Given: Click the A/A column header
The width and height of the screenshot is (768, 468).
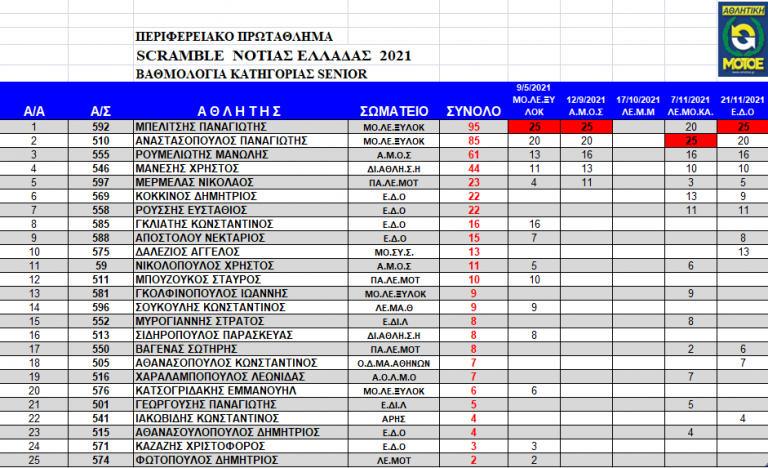Looking at the screenshot, I should click(x=34, y=111).
